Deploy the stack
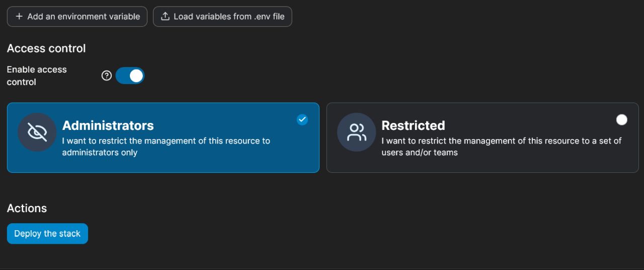Viewport: 644px width, 270px height. pos(47,233)
